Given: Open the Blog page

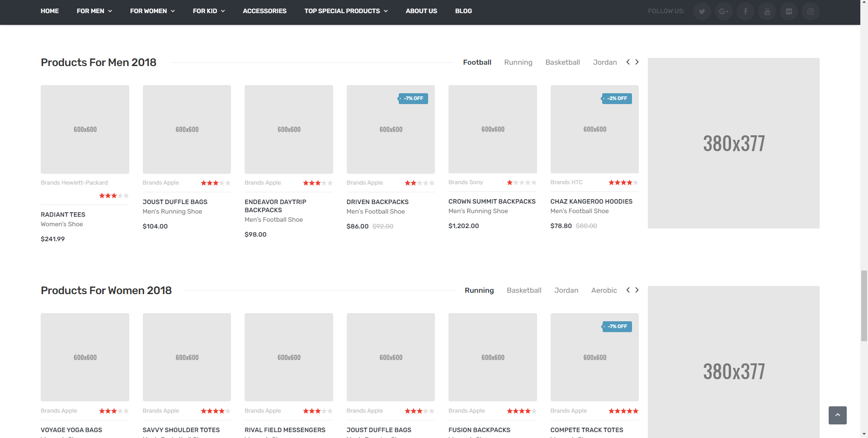Looking at the screenshot, I should [x=463, y=11].
